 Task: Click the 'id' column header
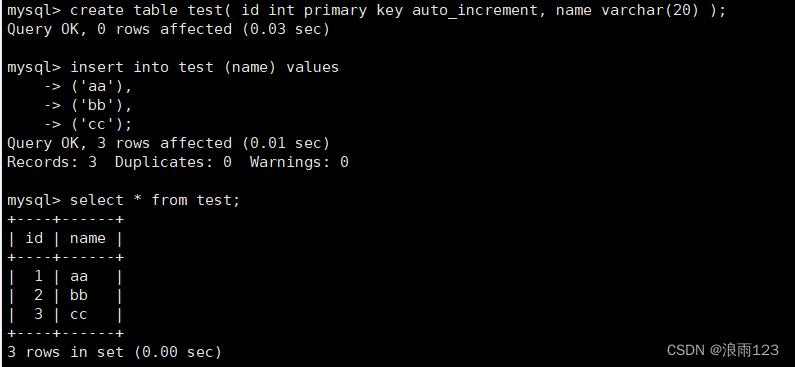[x=34, y=238]
